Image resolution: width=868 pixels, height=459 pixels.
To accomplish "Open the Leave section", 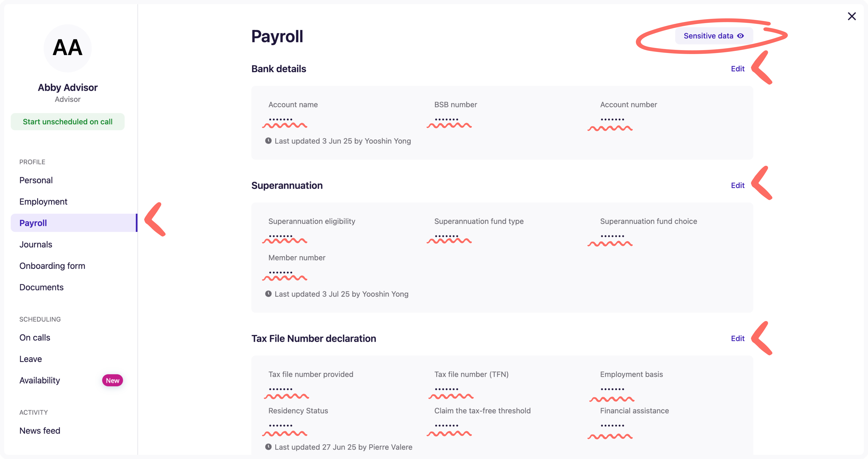I will (31, 359).
